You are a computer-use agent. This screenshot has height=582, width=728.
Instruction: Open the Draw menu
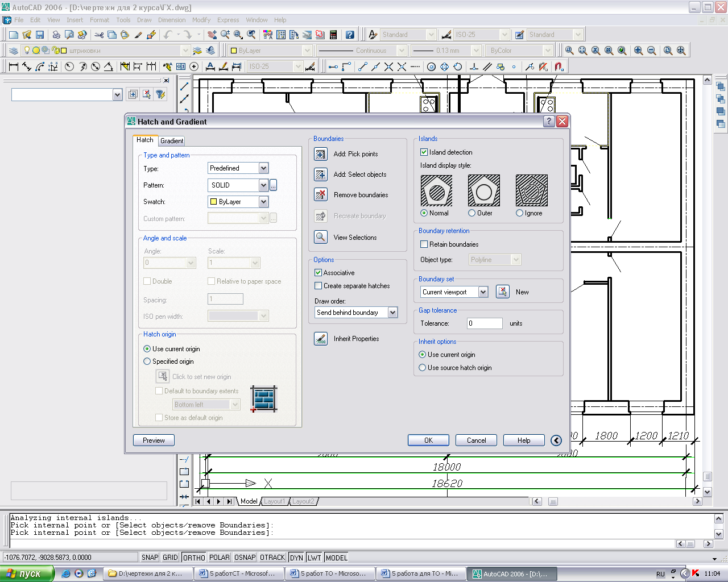tap(144, 20)
